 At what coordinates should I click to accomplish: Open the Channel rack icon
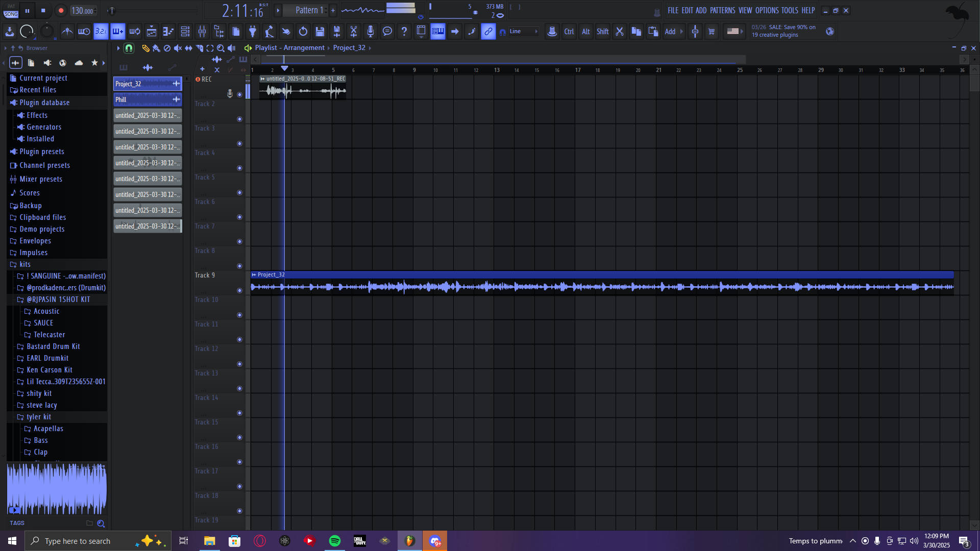coord(185,32)
